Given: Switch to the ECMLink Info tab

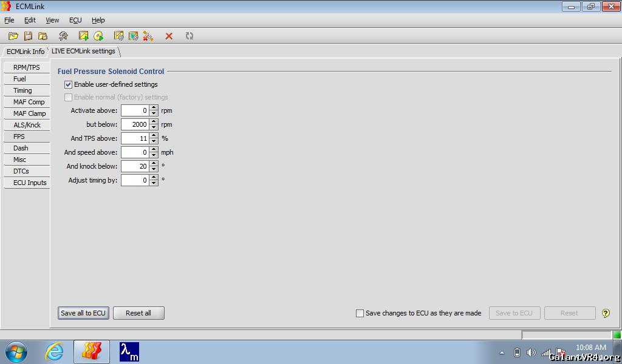Looking at the screenshot, I should pos(26,52).
